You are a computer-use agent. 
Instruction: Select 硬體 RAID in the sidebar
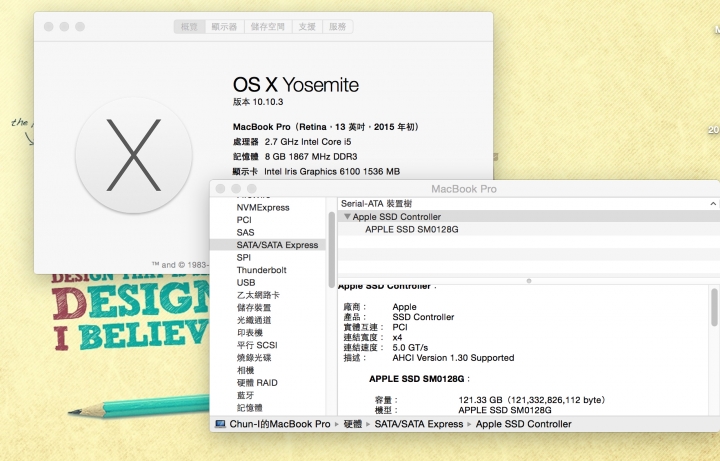(257, 382)
